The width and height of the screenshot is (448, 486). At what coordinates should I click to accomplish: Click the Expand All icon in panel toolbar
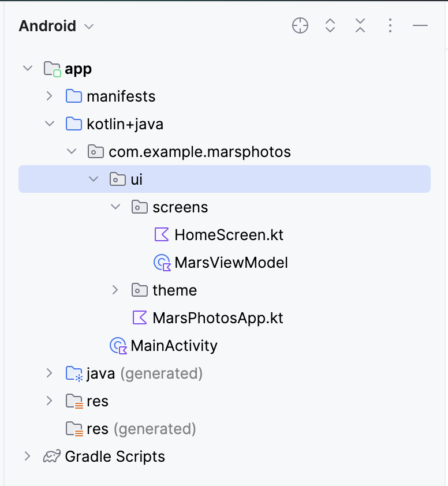tap(330, 25)
